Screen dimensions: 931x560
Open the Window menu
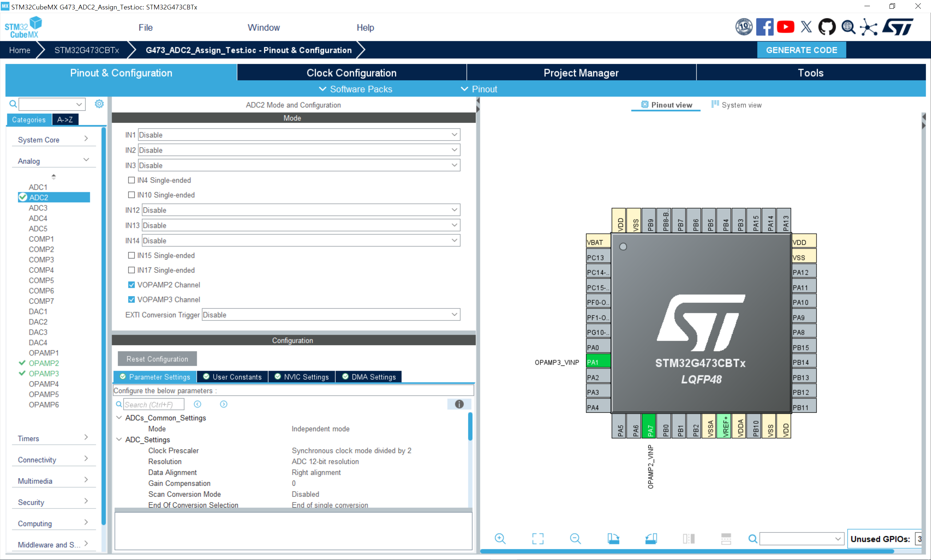click(264, 27)
